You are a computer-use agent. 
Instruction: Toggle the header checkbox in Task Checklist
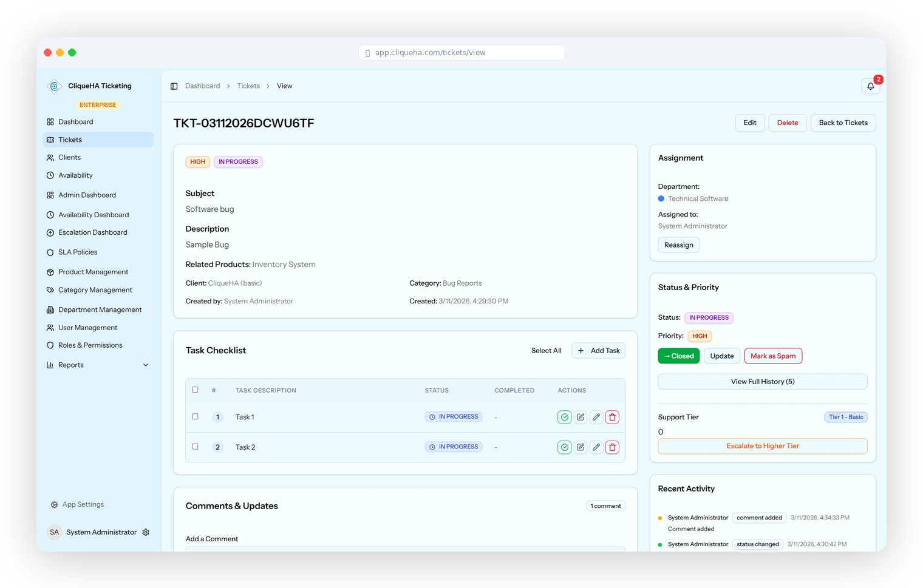pyautogui.click(x=195, y=390)
